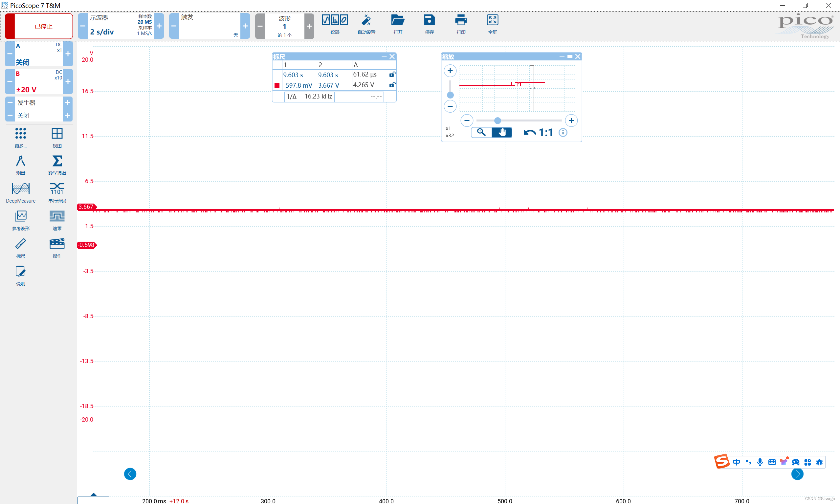Image resolution: width=840 pixels, height=504 pixels.
Task: Click the 缩放 panel's window-mode button
Action: pos(570,56)
